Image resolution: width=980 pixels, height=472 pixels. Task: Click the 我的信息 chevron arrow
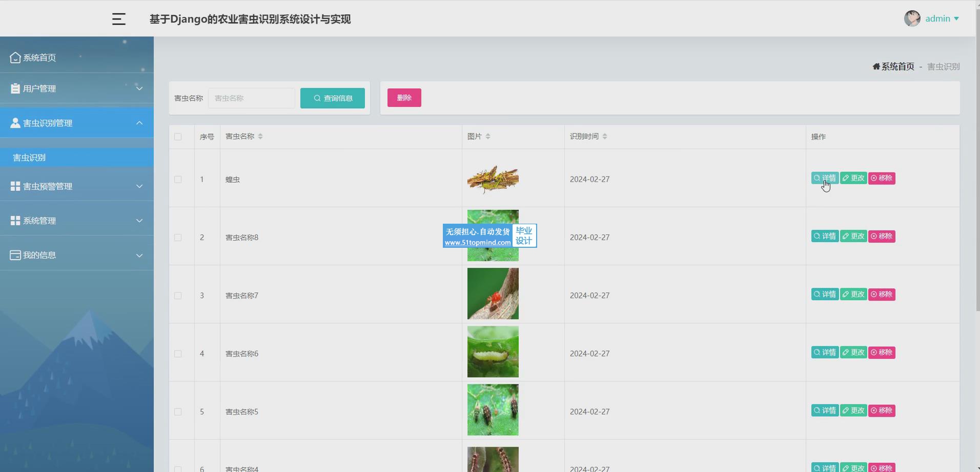coord(139,255)
